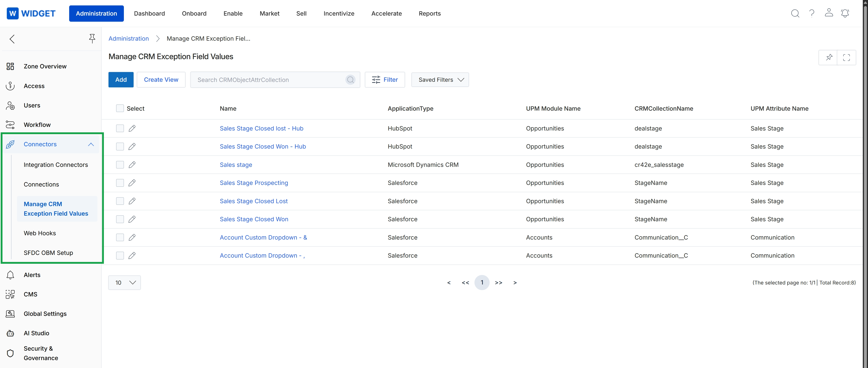Click the Add button
Image resolution: width=868 pixels, height=368 pixels.
click(x=121, y=80)
